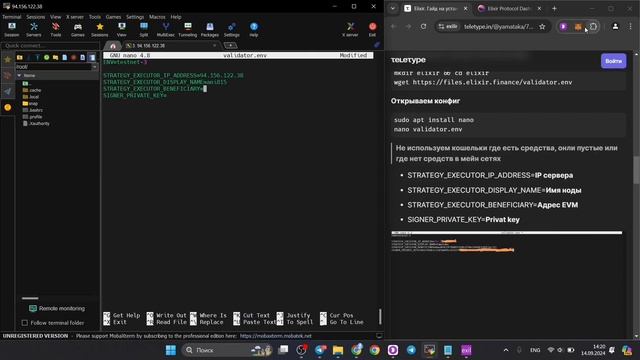Click the teletype logo
Image resolution: width=640 pixels, height=360 pixels.
[x=408, y=60]
